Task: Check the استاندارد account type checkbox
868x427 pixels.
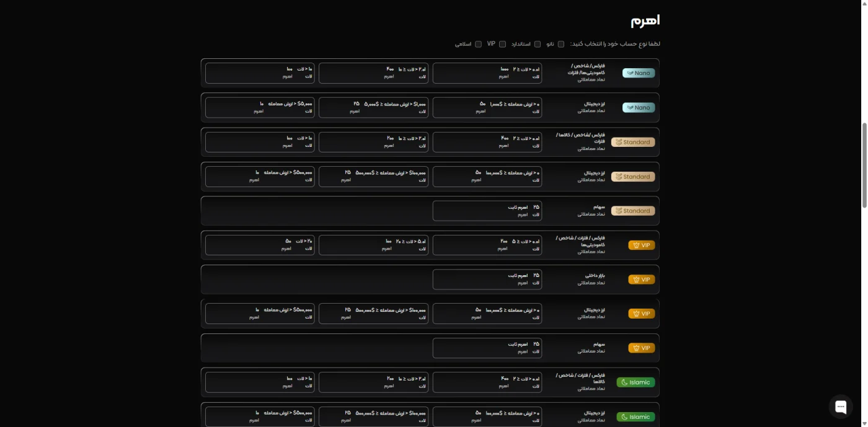Action: 538,44
